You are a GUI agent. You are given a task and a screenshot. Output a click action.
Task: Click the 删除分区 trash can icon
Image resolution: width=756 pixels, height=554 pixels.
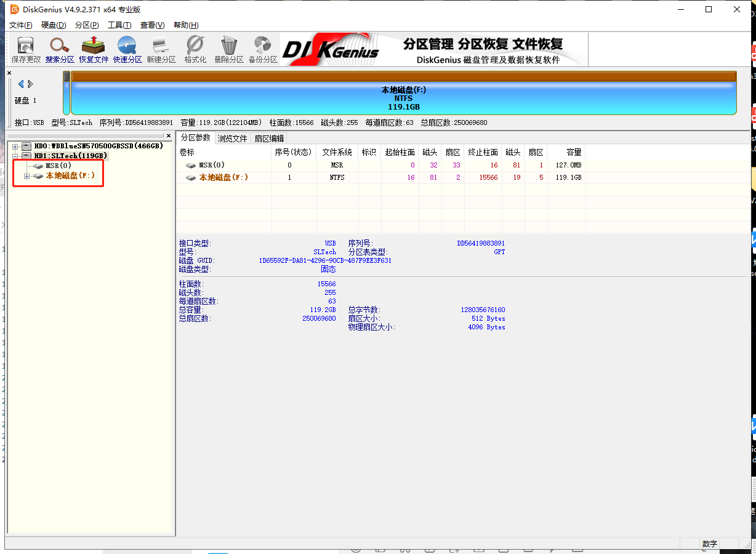point(229,50)
